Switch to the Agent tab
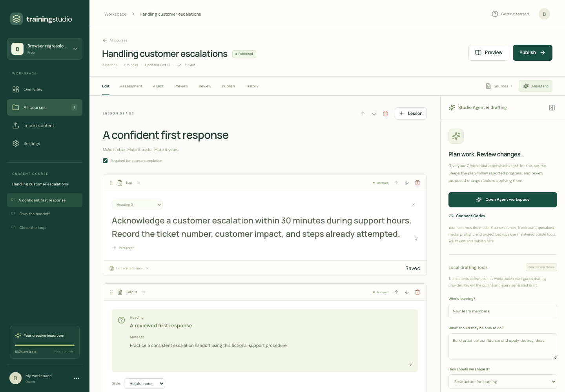The image size is (565, 392). tap(158, 86)
